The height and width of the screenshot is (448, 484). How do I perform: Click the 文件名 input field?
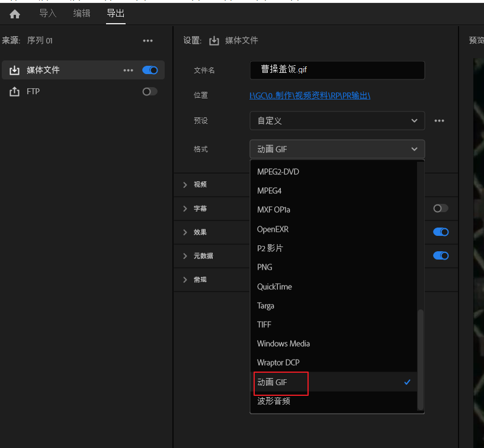[x=337, y=70]
